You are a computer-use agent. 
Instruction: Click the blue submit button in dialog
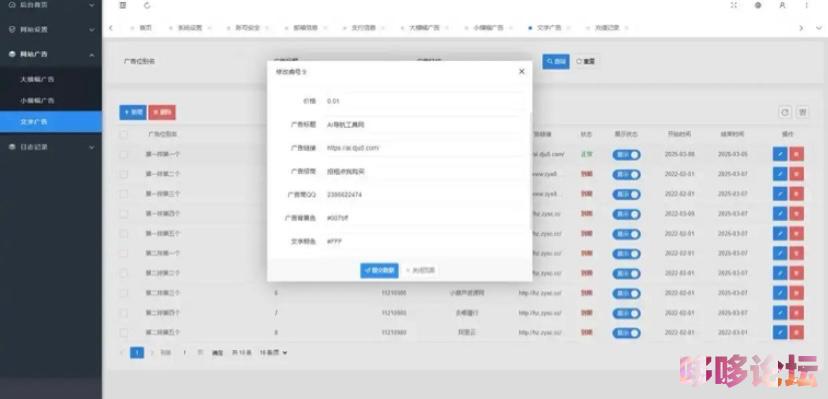pos(379,270)
